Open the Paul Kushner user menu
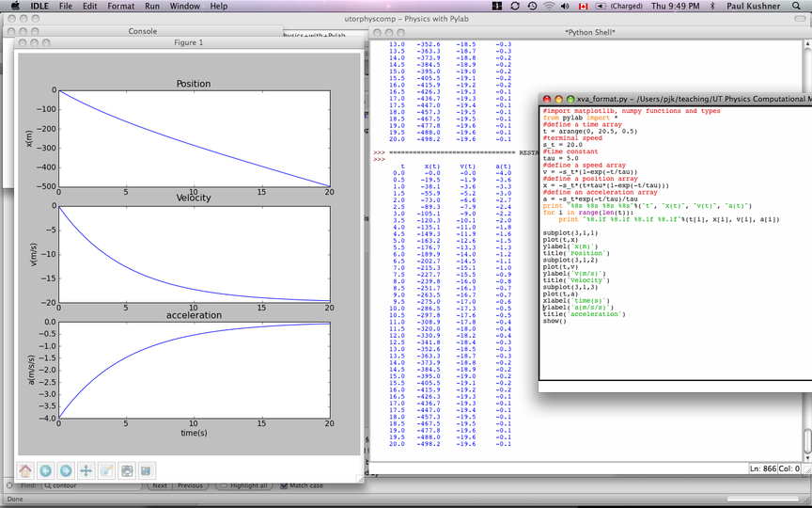The height and width of the screenshot is (508, 812). click(756, 7)
